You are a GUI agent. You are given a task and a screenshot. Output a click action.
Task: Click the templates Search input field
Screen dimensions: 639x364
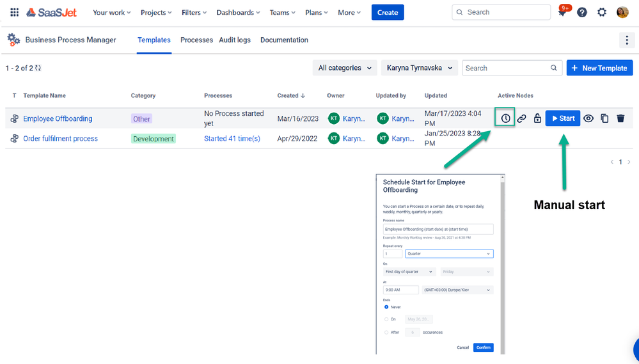pos(512,68)
